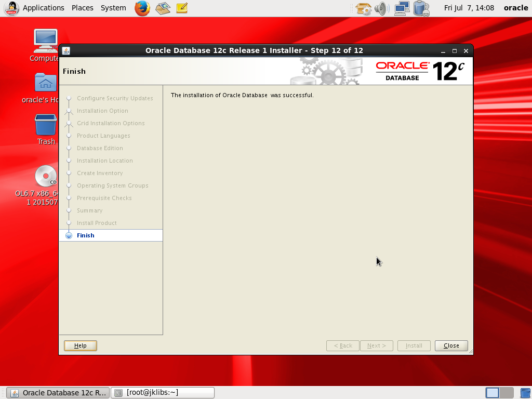Screen dimensions: 532x399
Task: Select the Prerequisite Checks step
Action: (x=104, y=198)
